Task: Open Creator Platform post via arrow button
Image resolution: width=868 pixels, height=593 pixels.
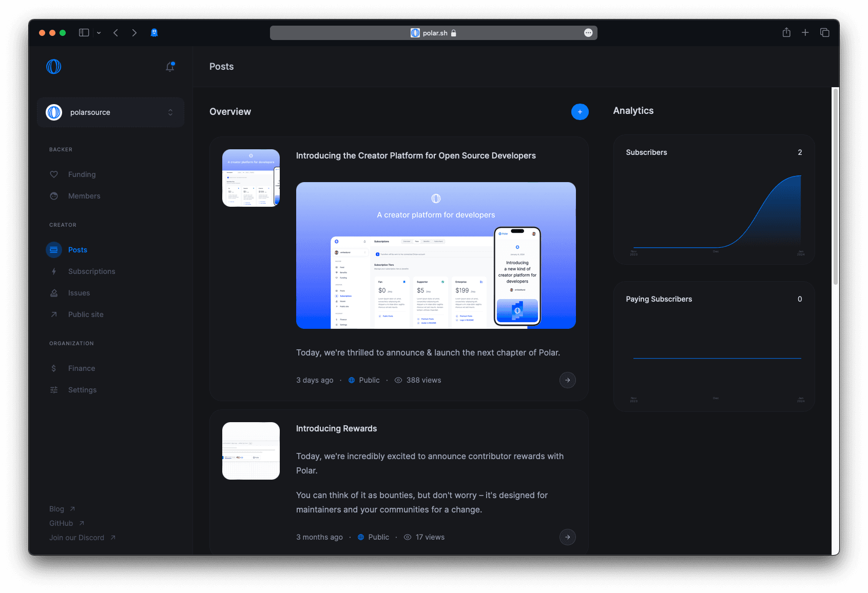Action: click(567, 380)
